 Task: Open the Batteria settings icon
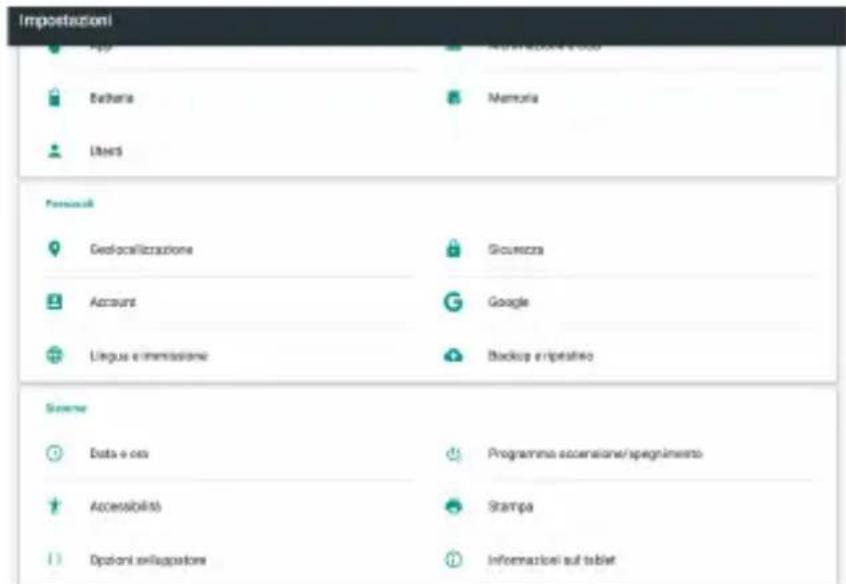(54, 98)
